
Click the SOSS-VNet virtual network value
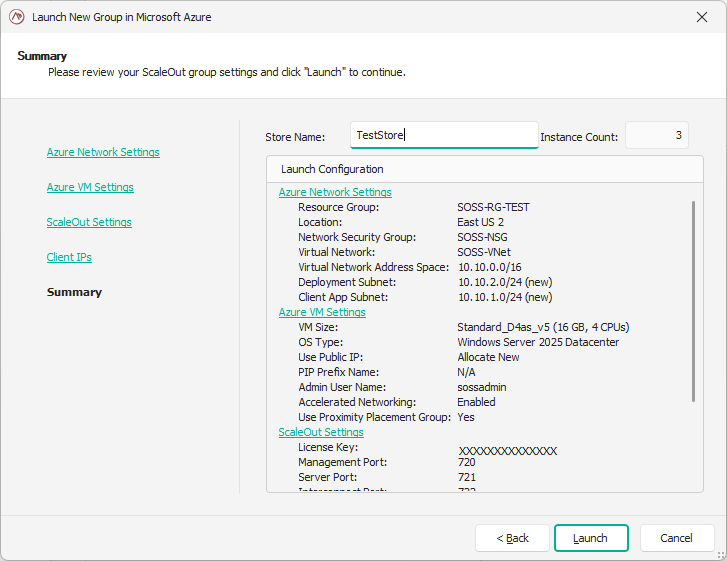(x=484, y=252)
